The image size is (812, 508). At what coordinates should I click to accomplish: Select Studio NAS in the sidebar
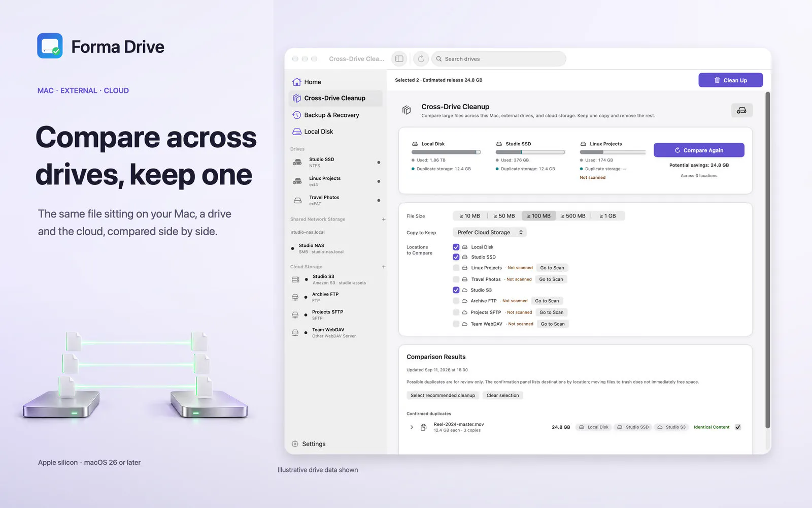[x=335, y=248]
